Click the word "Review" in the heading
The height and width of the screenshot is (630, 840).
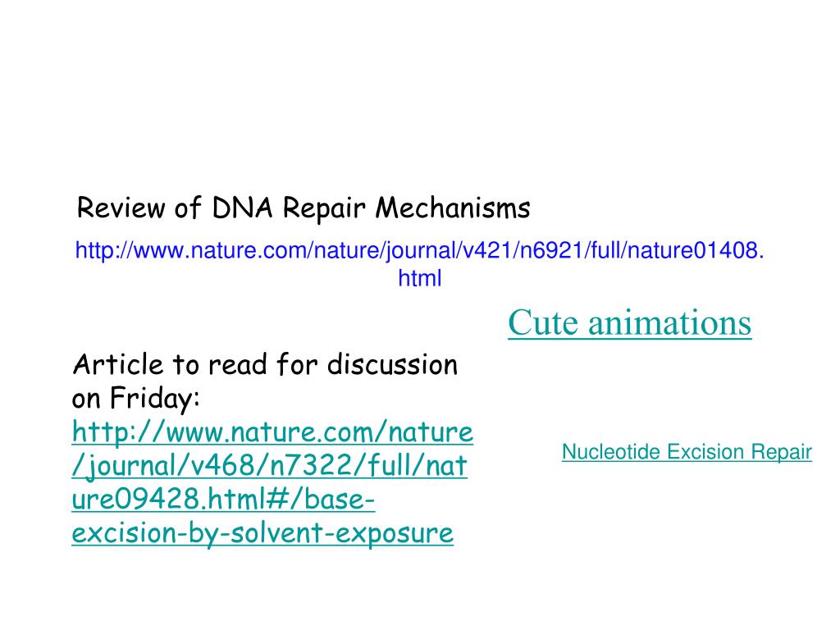(121, 208)
